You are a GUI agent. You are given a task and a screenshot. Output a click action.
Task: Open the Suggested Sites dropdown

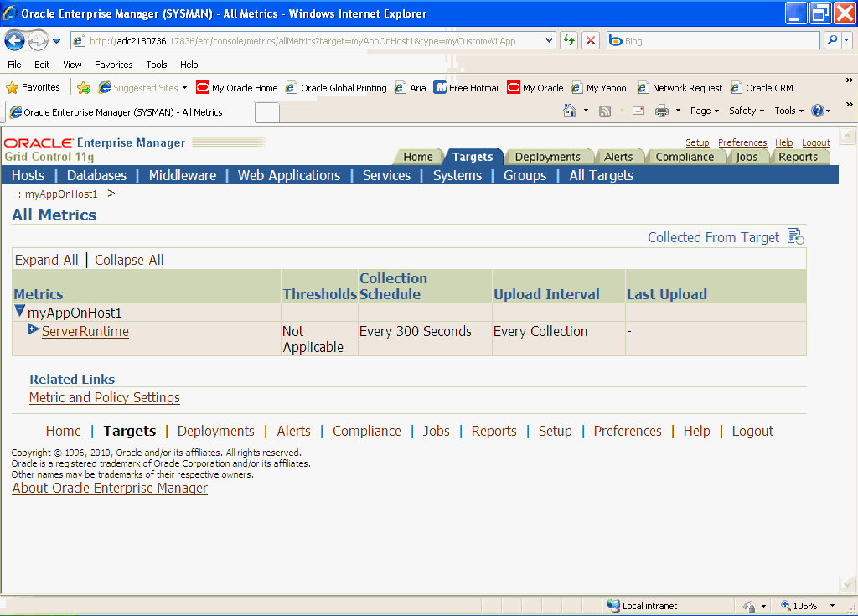184,88
